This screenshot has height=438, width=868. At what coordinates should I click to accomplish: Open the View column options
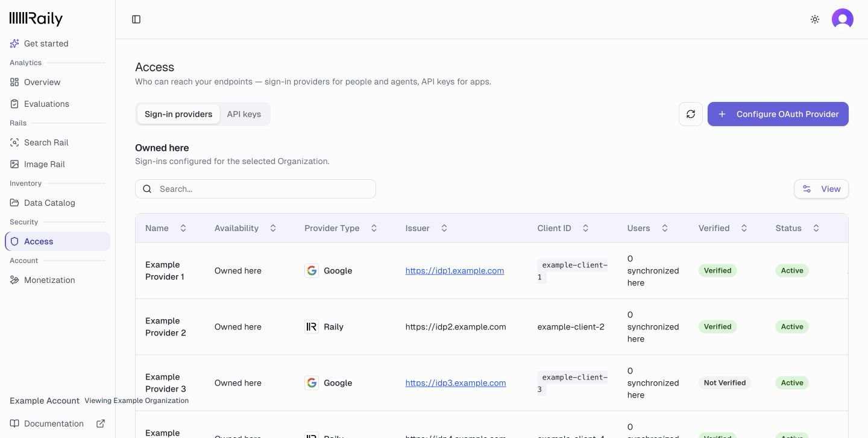[x=821, y=189]
